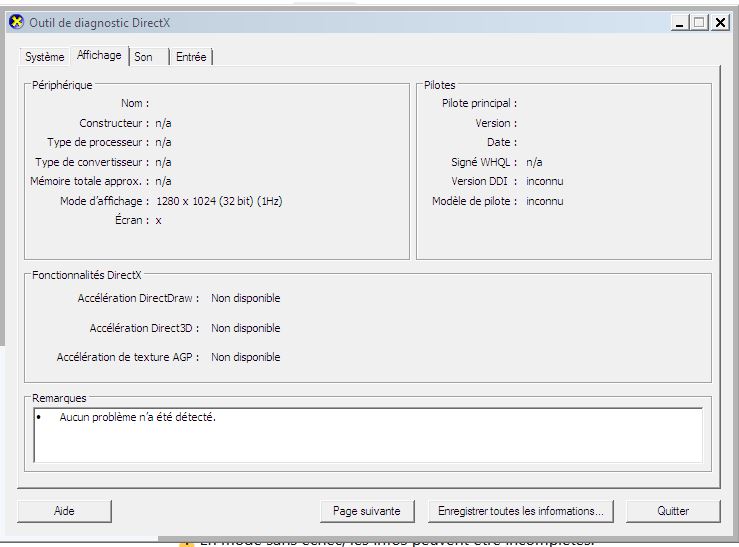Click the Date label in Pilotes
The height and width of the screenshot is (547, 739).
point(502,142)
